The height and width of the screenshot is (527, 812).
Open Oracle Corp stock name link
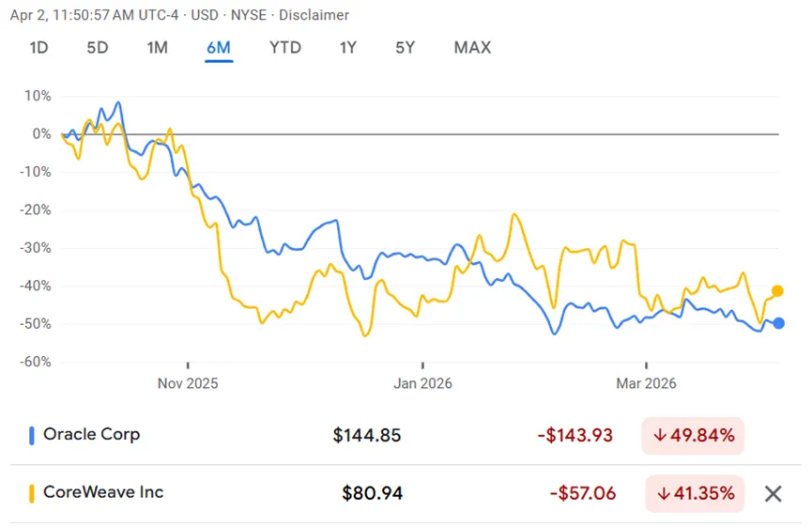coord(92,434)
